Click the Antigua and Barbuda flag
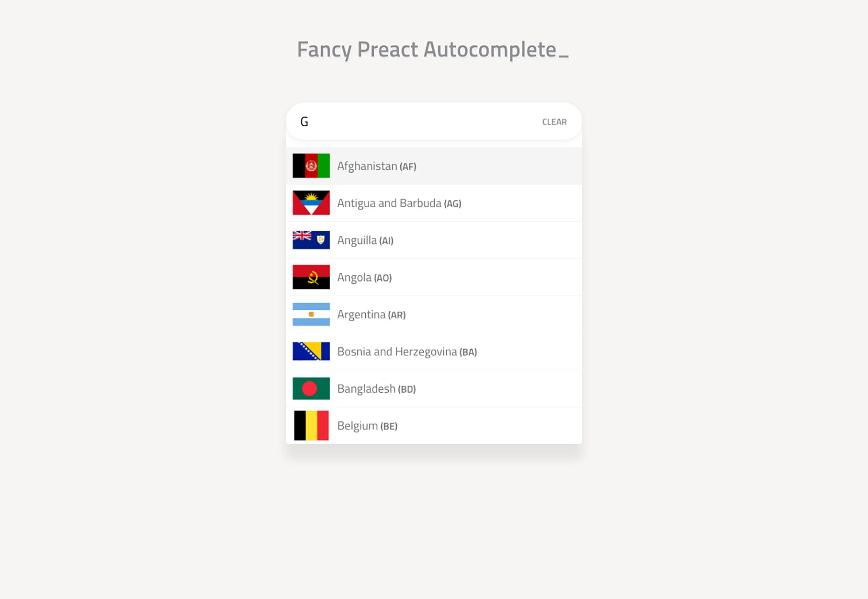The height and width of the screenshot is (599, 868). [311, 203]
